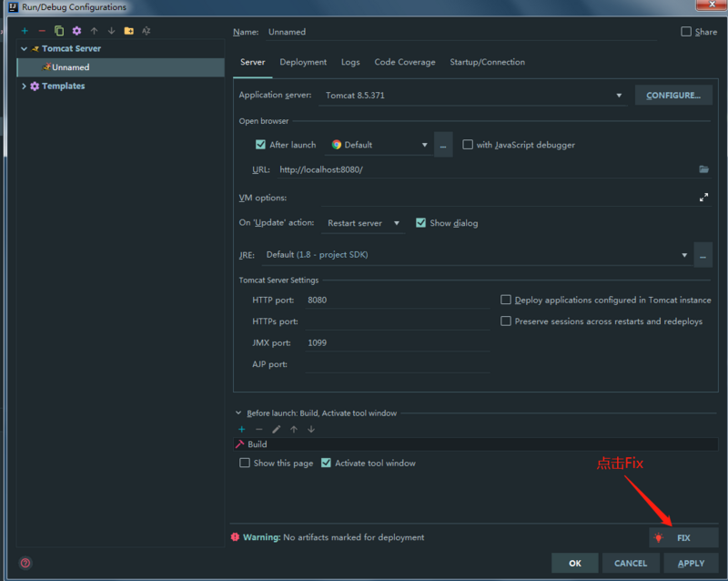
Task: Click the CONFIGURE... button
Action: 673,96
